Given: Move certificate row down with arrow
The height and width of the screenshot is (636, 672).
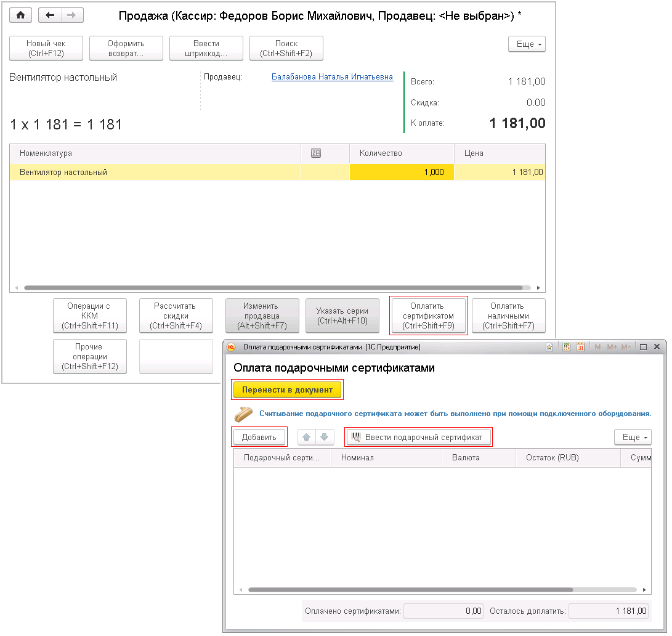Looking at the screenshot, I should pos(324,438).
